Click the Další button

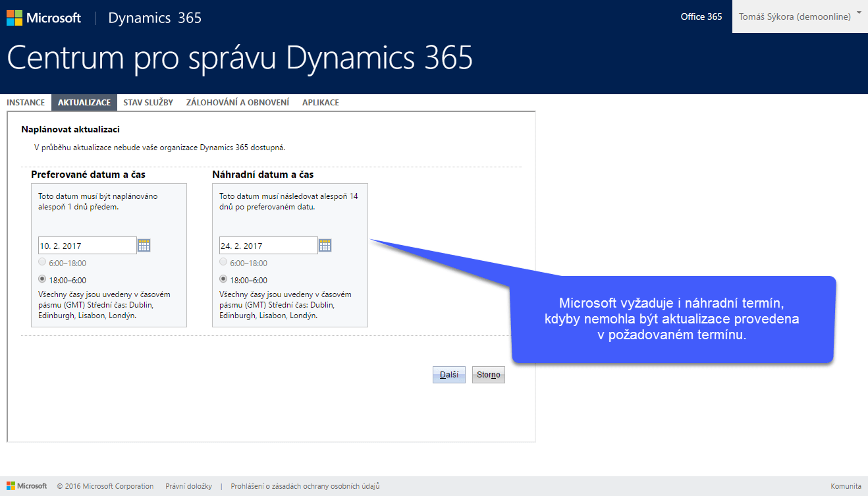pyautogui.click(x=449, y=375)
